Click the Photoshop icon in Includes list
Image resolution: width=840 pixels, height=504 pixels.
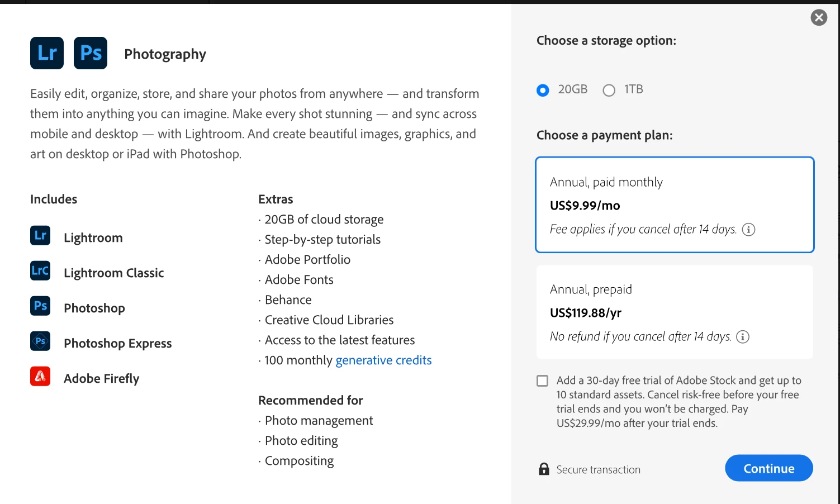pos(40,306)
